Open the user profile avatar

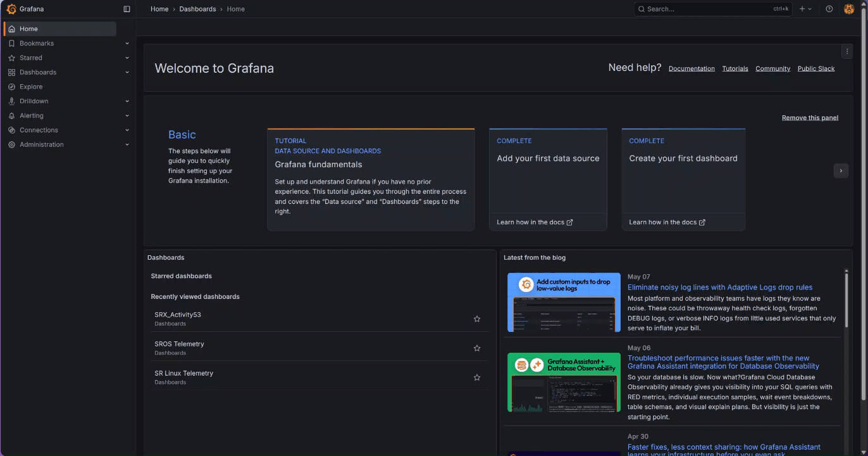[x=849, y=9]
